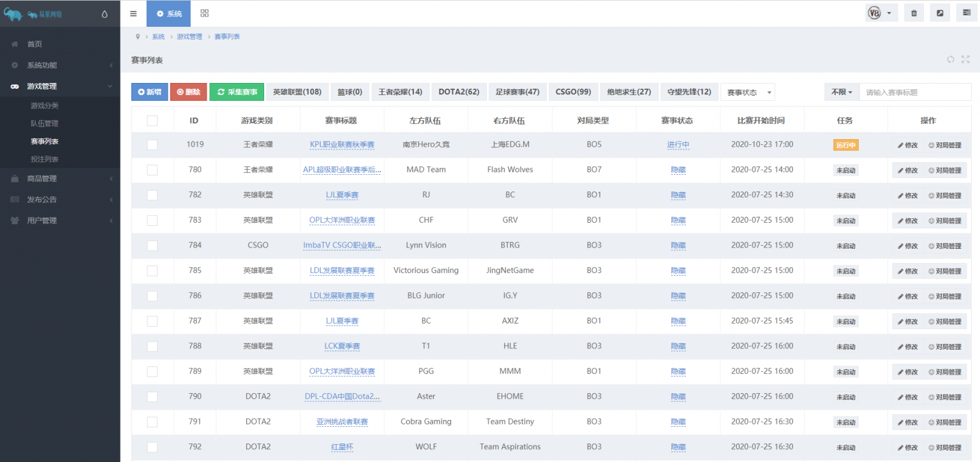980x462 pixels.
Task: Open the trash/clear cache icon in top bar
Action: [x=914, y=12]
